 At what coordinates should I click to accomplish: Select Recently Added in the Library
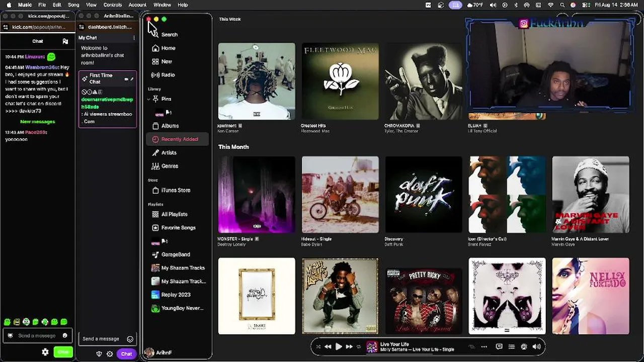coord(178,139)
